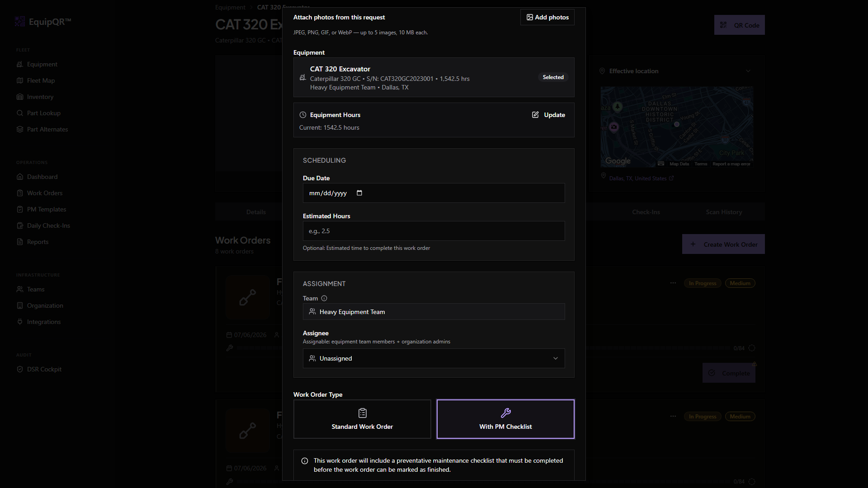This screenshot has width=868, height=488.
Task: Go to Dashboard in sidebar
Action: click(x=42, y=177)
